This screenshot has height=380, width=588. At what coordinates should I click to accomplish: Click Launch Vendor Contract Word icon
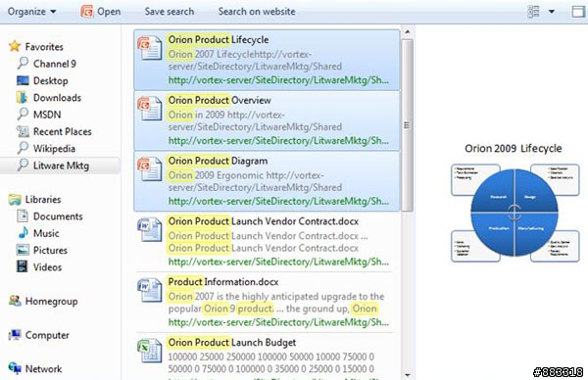point(150,229)
